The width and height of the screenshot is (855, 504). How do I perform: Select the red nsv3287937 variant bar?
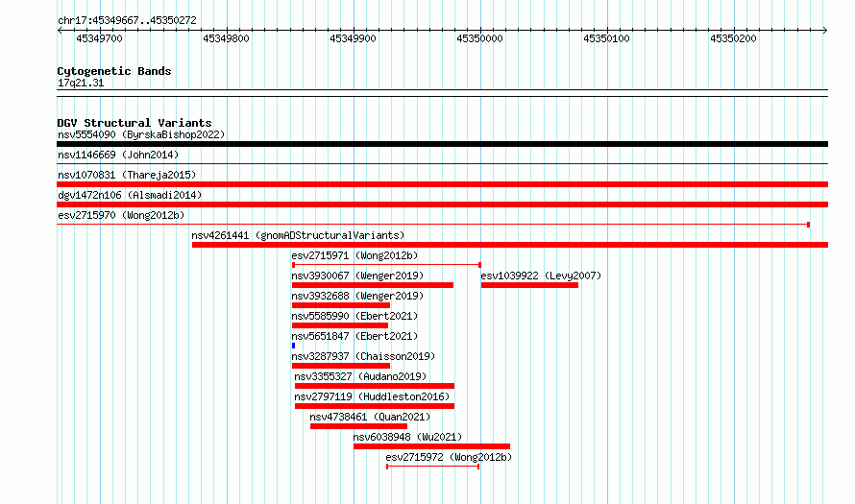tap(341, 366)
